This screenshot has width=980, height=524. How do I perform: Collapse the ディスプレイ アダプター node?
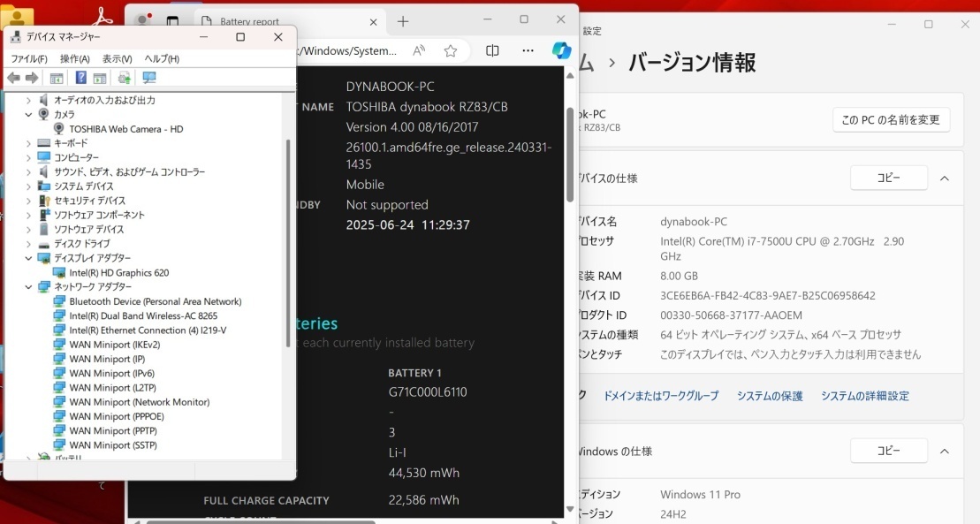(28, 258)
